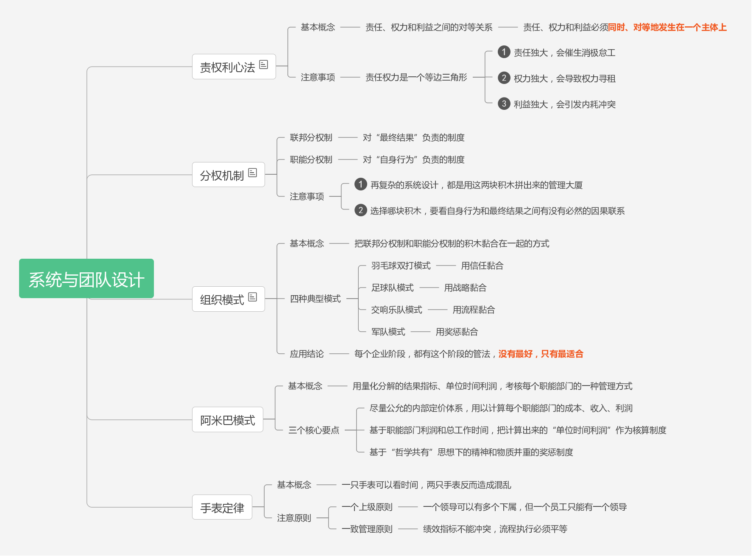The image size is (756, 559).
Task: Select 一个上级原则
Action: click(367, 507)
